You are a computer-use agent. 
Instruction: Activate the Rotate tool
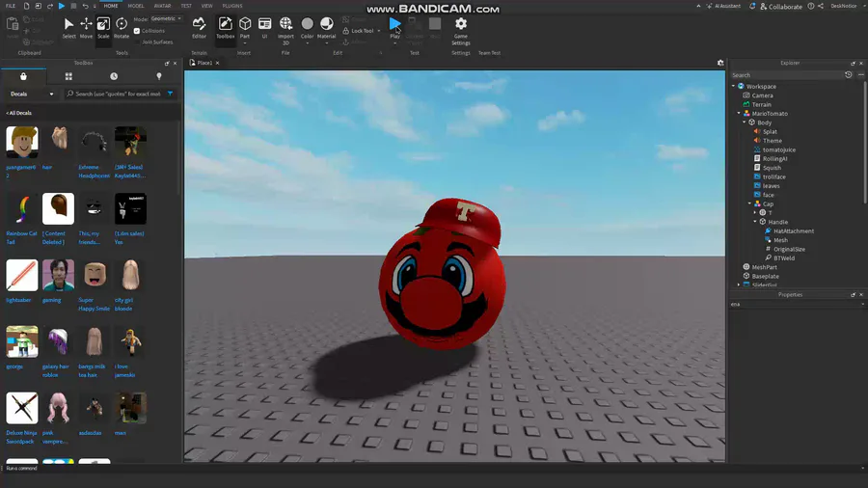coord(122,28)
